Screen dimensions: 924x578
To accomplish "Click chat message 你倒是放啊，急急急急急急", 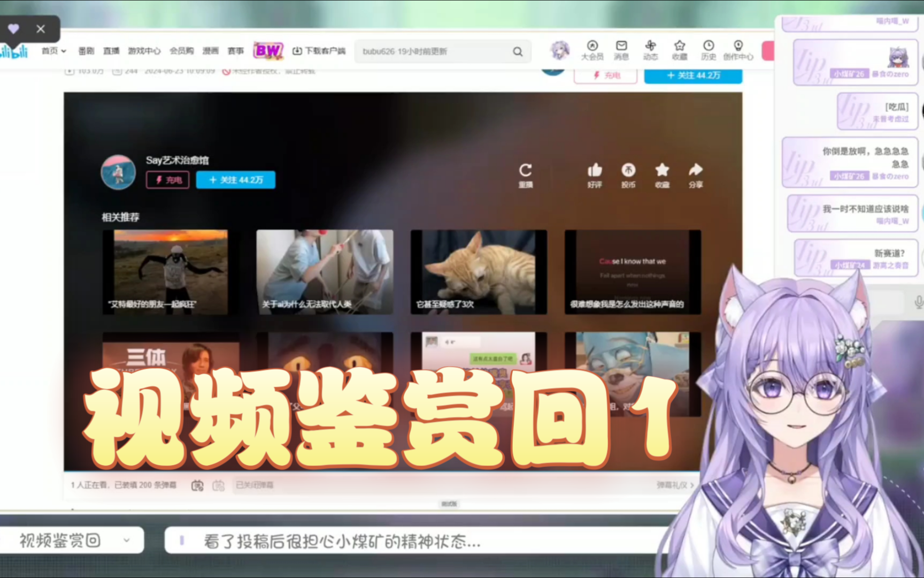I will 850,163.
